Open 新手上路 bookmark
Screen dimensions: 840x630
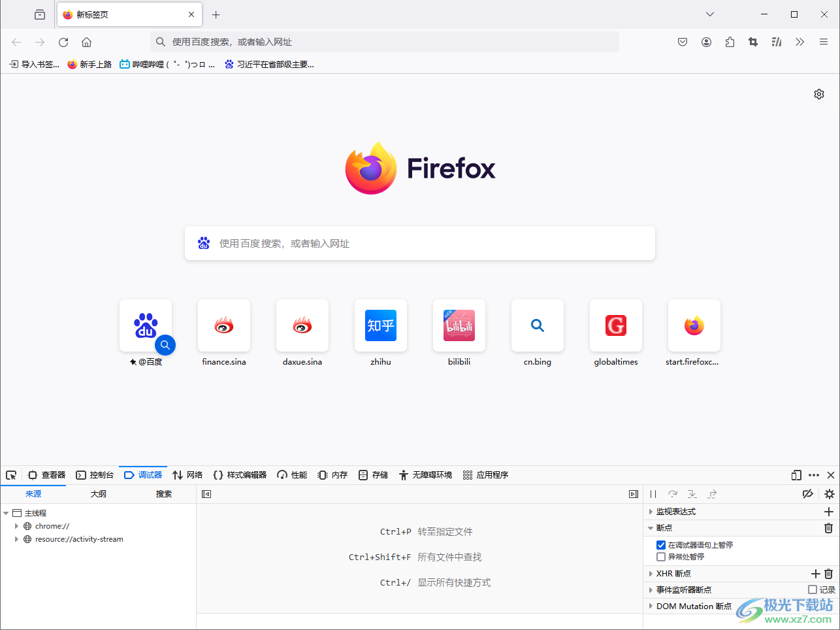click(x=89, y=64)
